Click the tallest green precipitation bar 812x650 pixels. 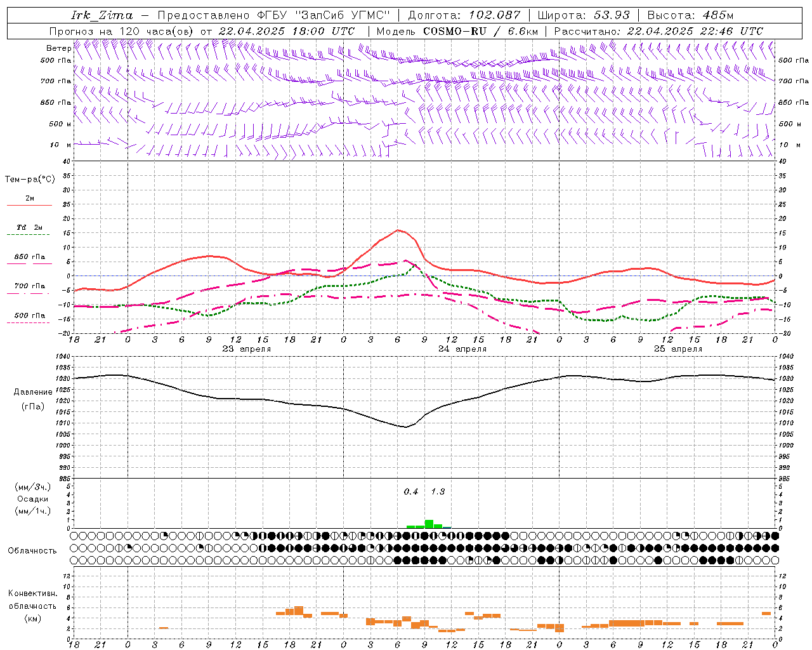pyautogui.click(x=429, y=524)
